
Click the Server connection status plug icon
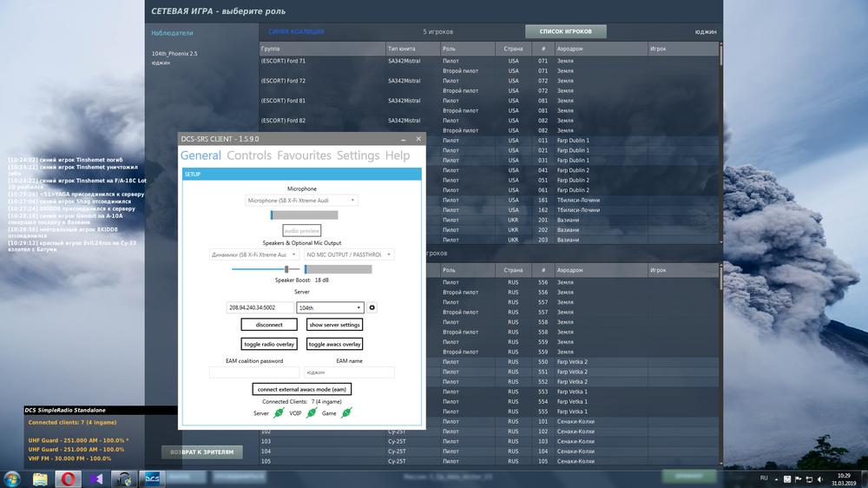(x=279, y=412)
